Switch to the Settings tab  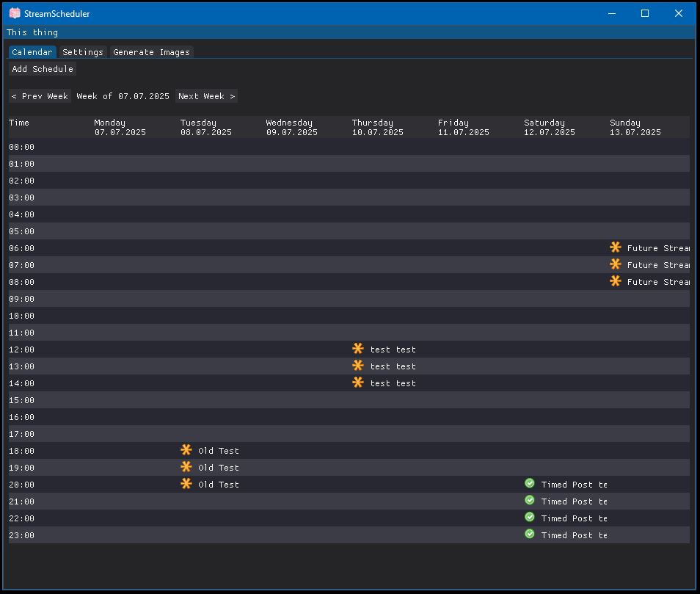tap(83, 51)
